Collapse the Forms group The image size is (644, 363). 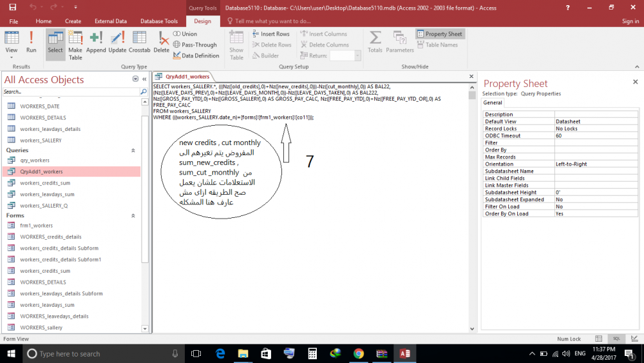pyautogui.click(x=133, y=215)
